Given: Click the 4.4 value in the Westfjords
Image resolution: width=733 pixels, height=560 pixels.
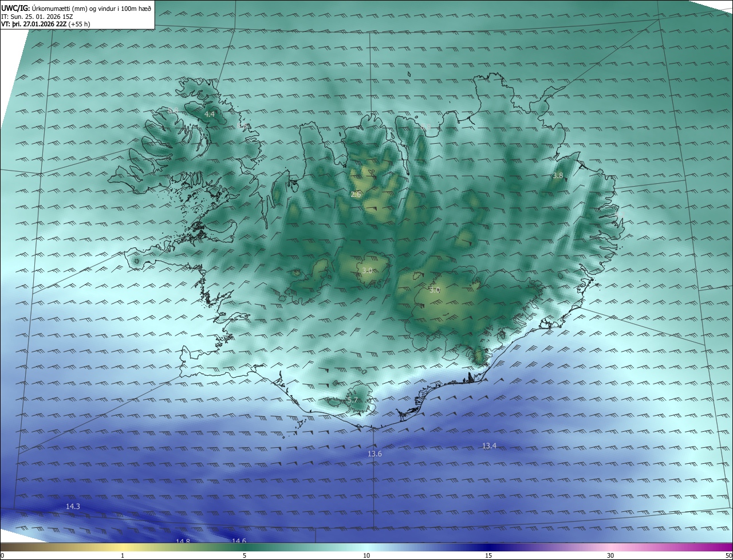Looking at the screenshot, I should tap(210, 115).
